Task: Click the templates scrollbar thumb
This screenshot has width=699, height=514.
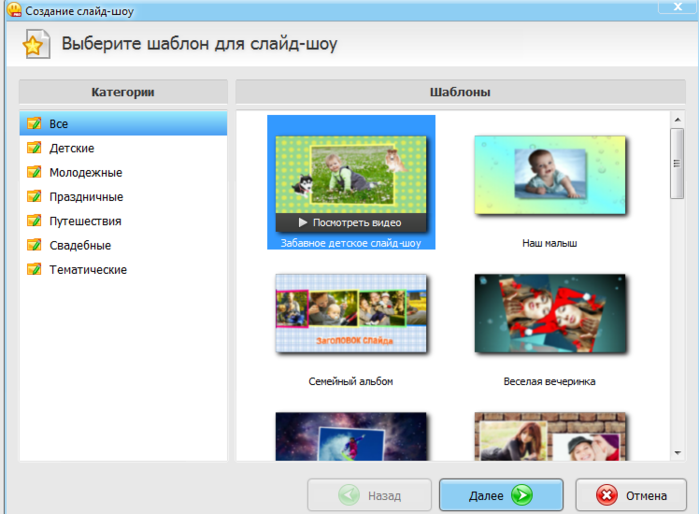Action: pos(677,163)
